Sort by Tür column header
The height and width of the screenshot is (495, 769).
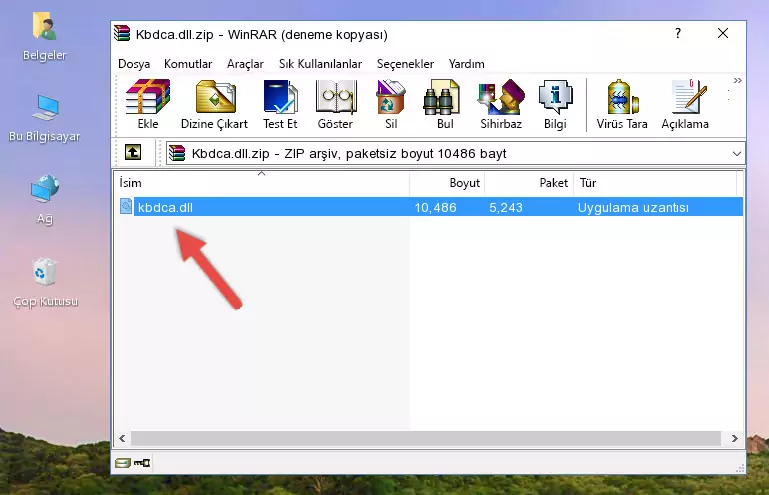[655, 183]
